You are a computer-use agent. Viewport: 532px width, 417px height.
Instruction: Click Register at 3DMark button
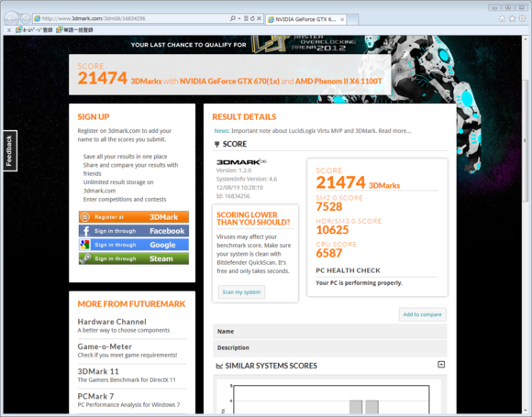[134, 217]
